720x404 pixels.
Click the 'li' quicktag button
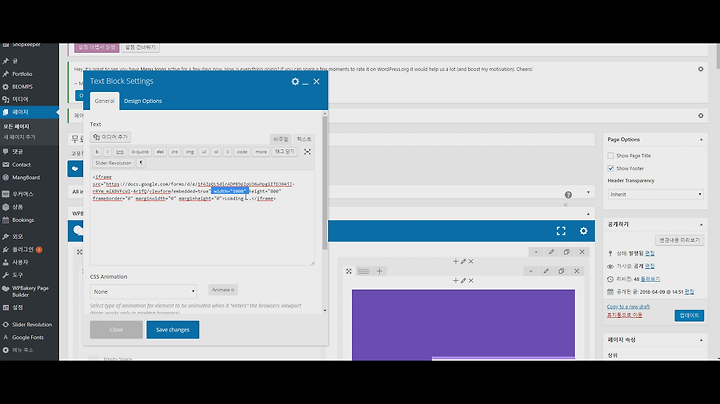click(227, 152)
